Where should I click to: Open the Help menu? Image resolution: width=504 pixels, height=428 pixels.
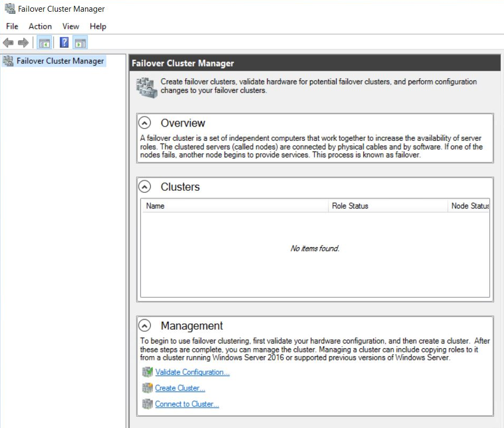coord(98,26)
